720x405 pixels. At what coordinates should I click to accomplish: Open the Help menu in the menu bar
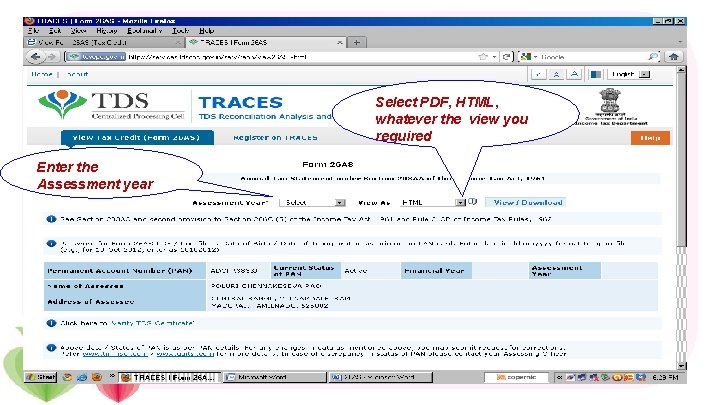click(x=206, y=30)
